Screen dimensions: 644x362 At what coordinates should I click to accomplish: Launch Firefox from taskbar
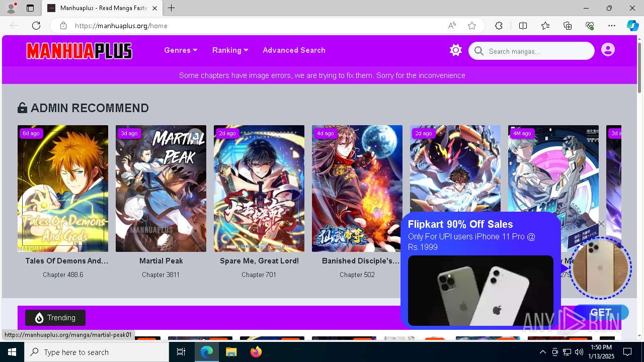[256, 352]
